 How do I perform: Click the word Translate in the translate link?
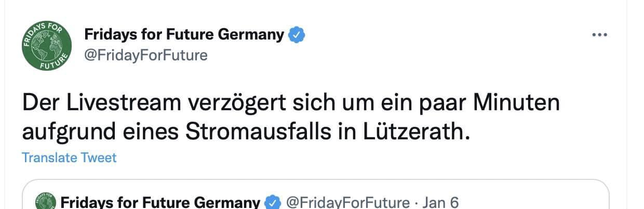point(49,158)
